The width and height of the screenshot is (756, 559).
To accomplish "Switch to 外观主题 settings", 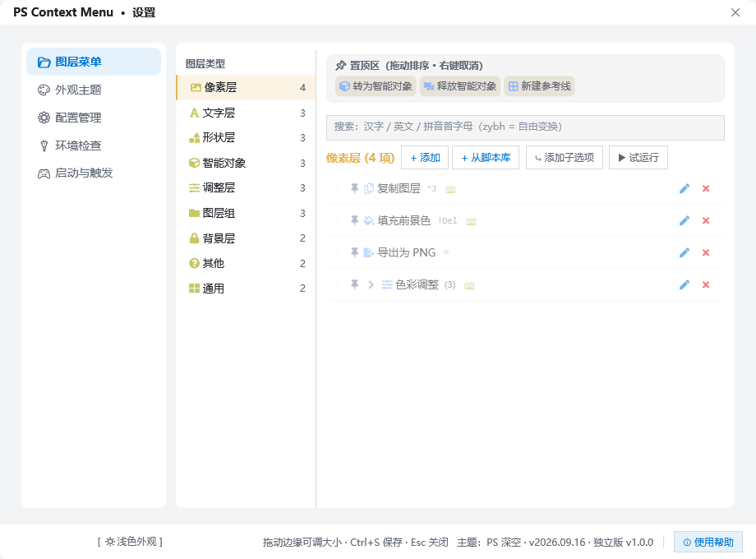I will click(94, 90).
